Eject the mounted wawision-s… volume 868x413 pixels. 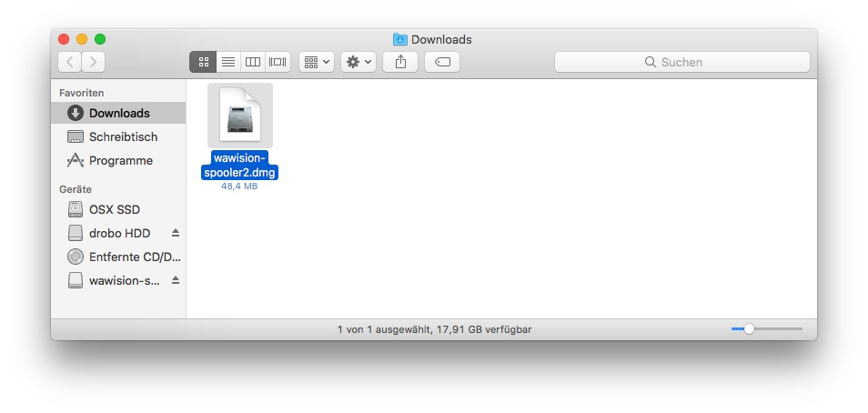point(176,280)
